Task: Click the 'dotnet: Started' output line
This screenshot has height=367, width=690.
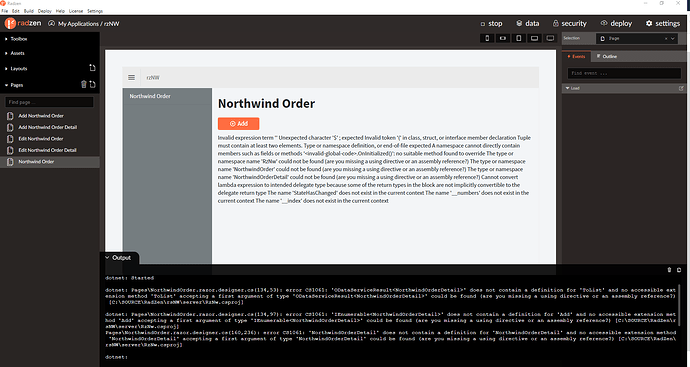Action: (129, 278)
